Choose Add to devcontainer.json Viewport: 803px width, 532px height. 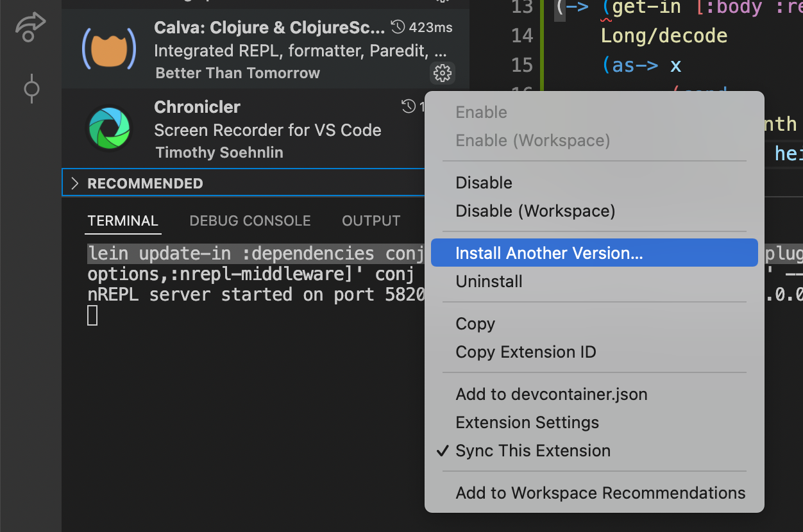click(551, 394)
